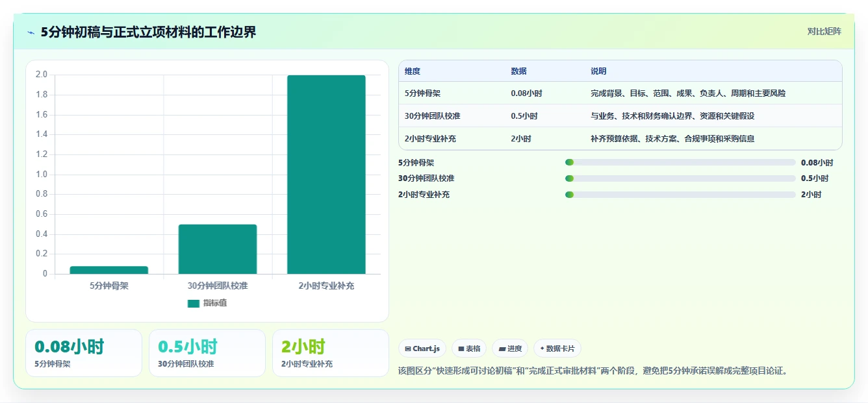Click the 2小时 table cell
Viewport: 868px width, 403px height.
point(521,139)
